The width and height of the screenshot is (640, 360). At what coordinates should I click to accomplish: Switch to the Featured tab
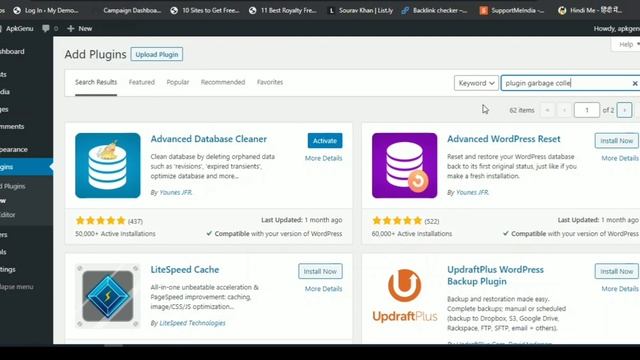coord(142,82)
